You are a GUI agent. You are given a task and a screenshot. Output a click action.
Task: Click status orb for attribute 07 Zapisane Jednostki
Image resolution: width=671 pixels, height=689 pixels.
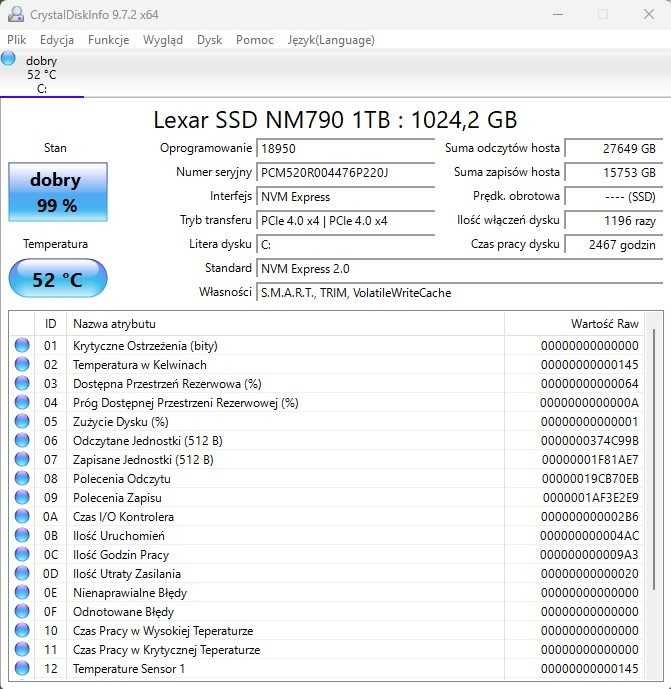point(22,459)
